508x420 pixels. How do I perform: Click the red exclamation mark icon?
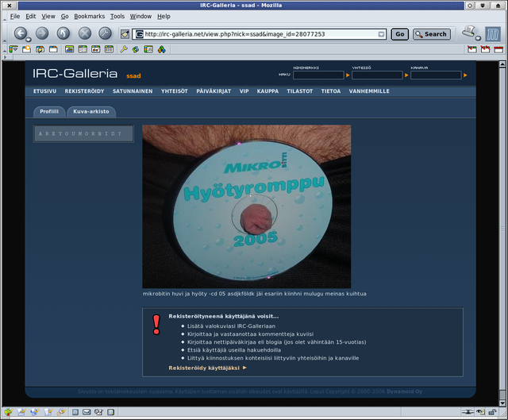(156, 325)
